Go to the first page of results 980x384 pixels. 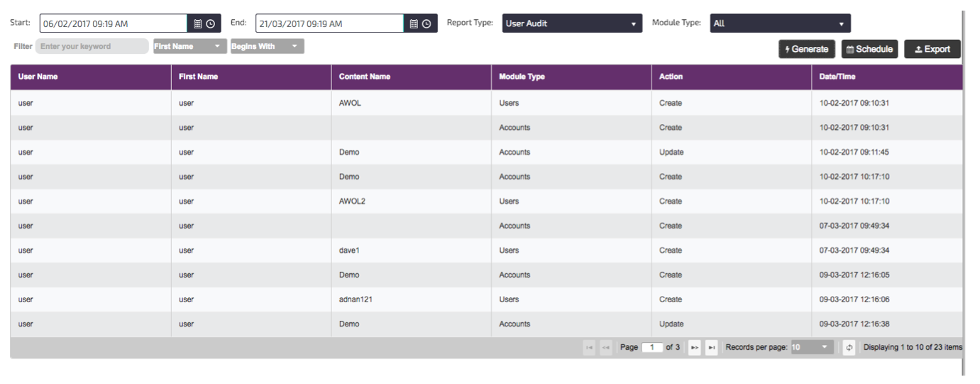coord(589,348)
